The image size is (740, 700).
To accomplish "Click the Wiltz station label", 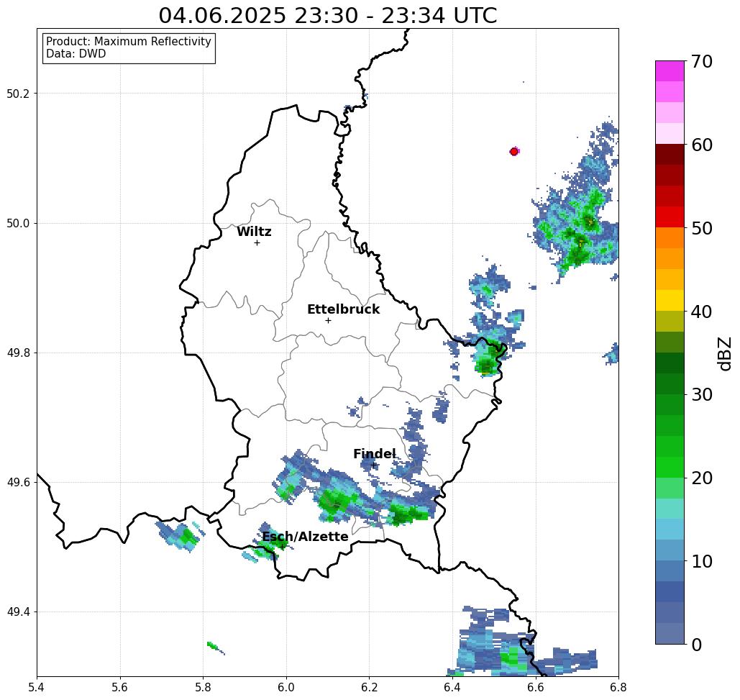I will pyautogui.click(x=254, y=232).
